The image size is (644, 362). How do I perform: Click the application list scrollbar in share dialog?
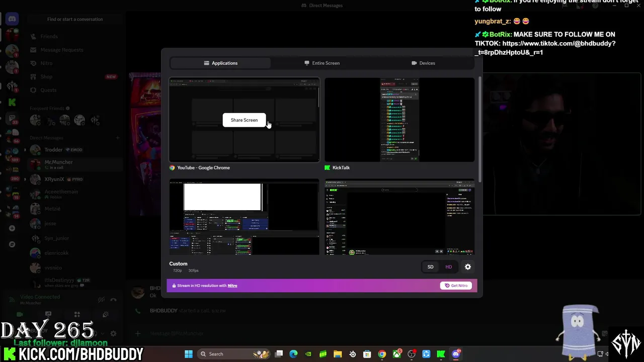(x=479, y=129)
